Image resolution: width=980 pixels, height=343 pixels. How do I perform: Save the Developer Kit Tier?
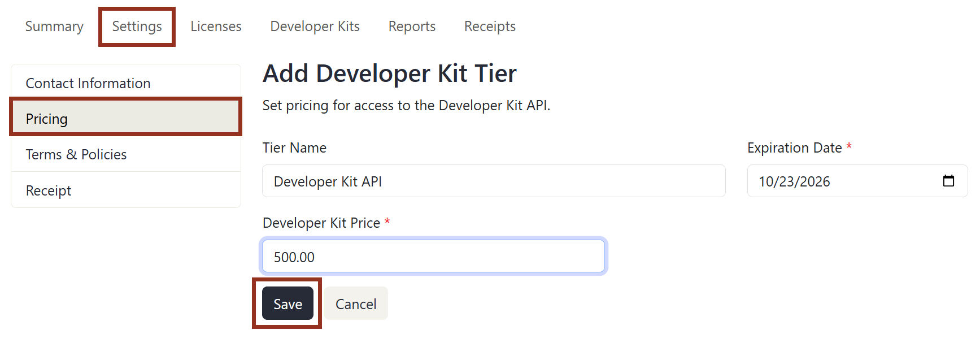point(288,303)
